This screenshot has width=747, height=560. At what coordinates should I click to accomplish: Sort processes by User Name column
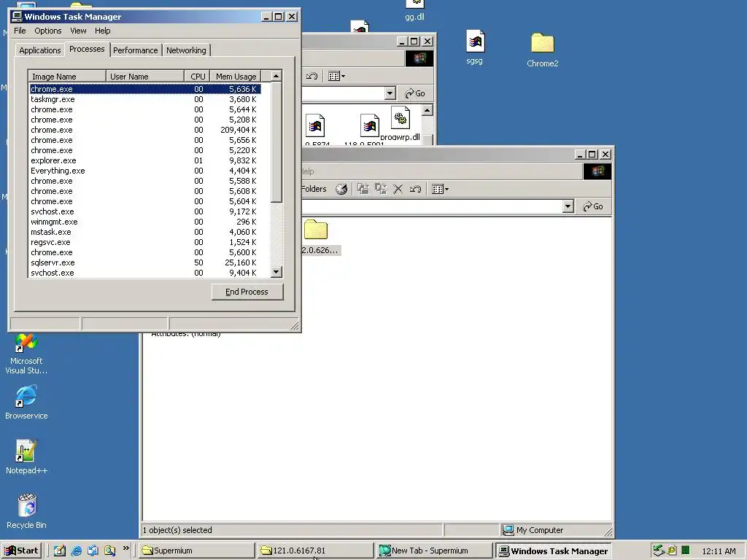[x=145, y=77]
